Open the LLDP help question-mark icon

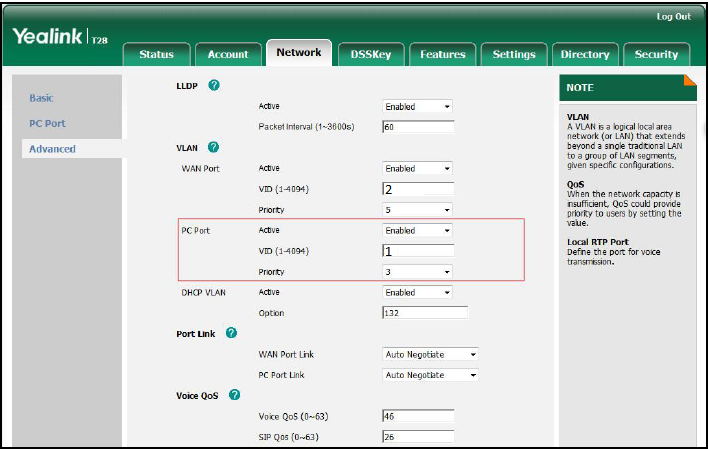(x=214, y=85)
